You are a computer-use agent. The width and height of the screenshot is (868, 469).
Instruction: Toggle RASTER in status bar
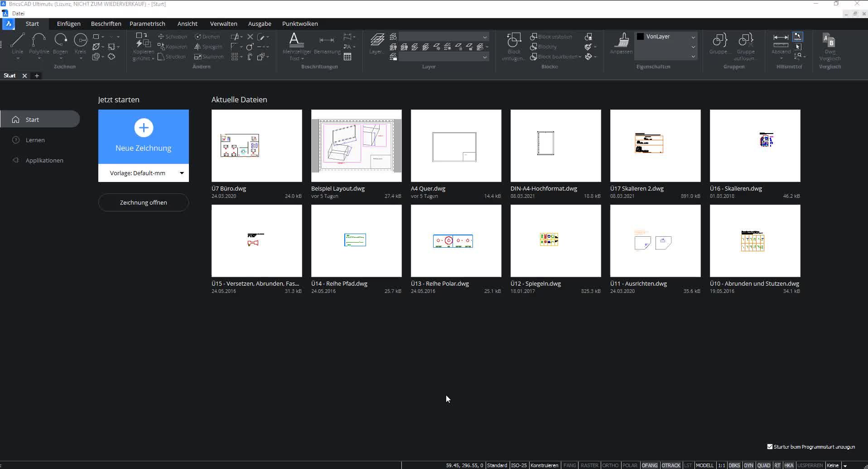(589, 465)
